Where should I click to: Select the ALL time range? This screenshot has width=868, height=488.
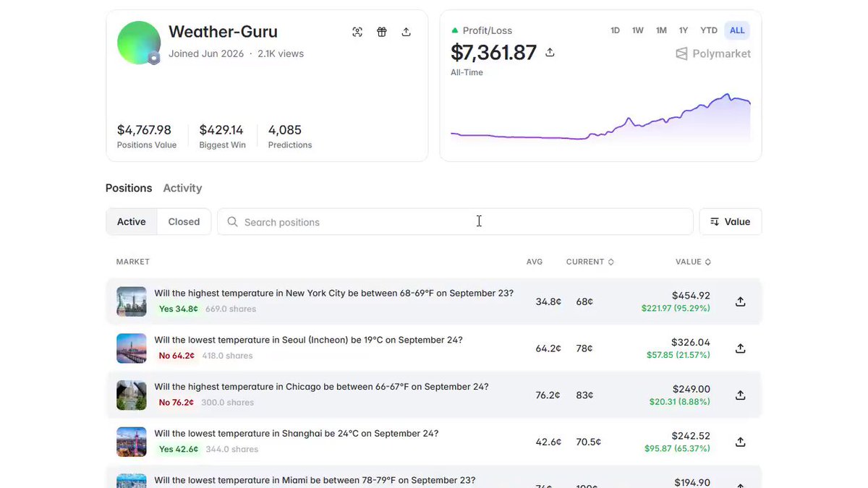pyautogui.click(x=737, y=30)
